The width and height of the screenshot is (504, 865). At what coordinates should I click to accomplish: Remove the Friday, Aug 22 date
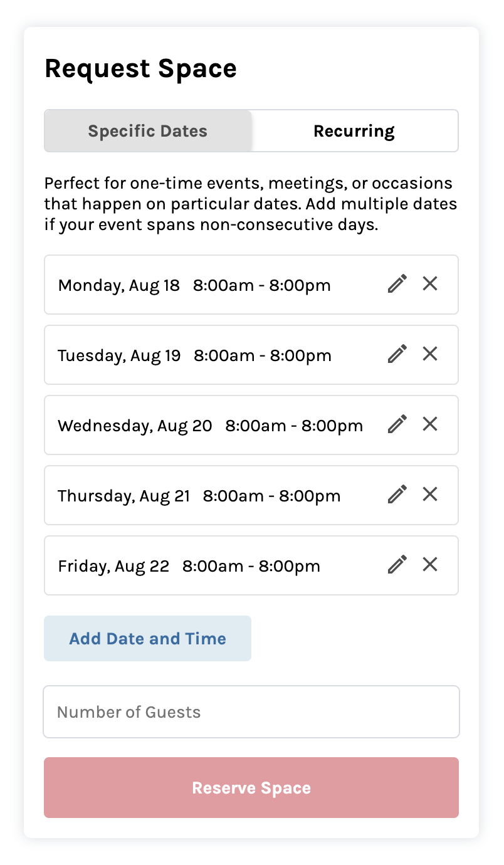coord(430,565)
